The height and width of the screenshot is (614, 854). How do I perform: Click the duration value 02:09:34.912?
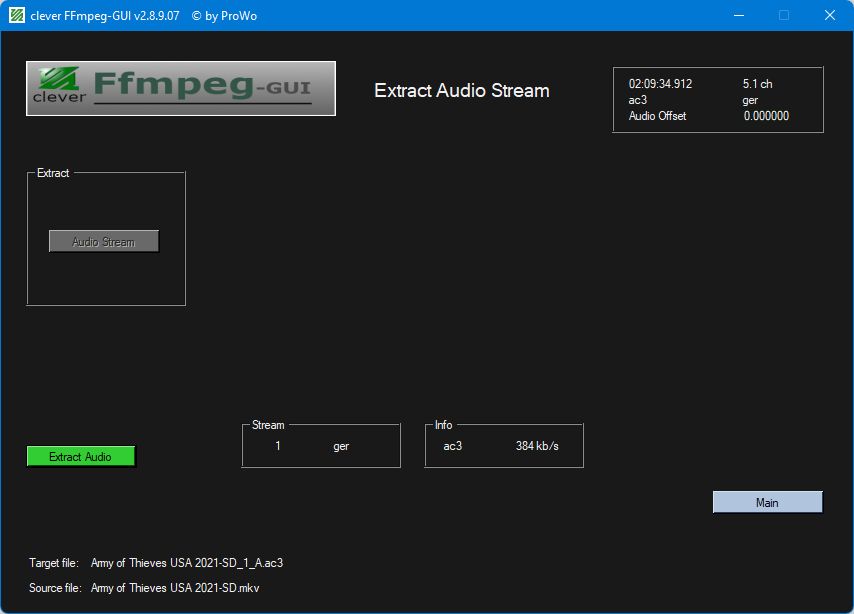pos(660,84)
